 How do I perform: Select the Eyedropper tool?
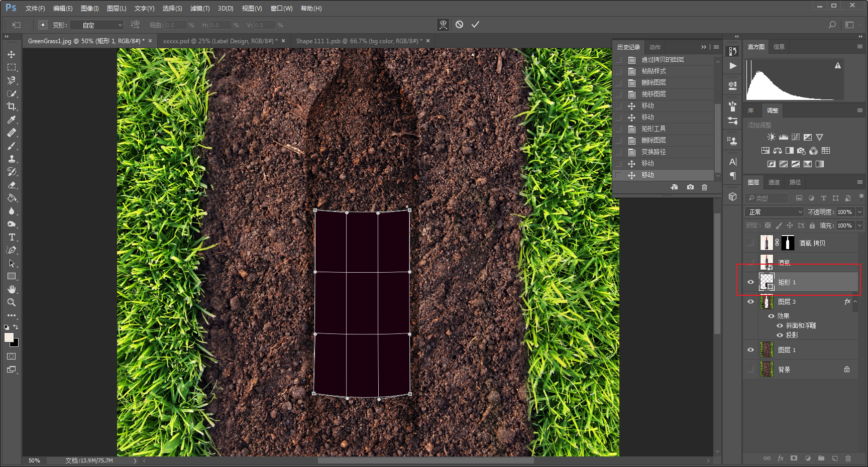(x=12, y=120)
